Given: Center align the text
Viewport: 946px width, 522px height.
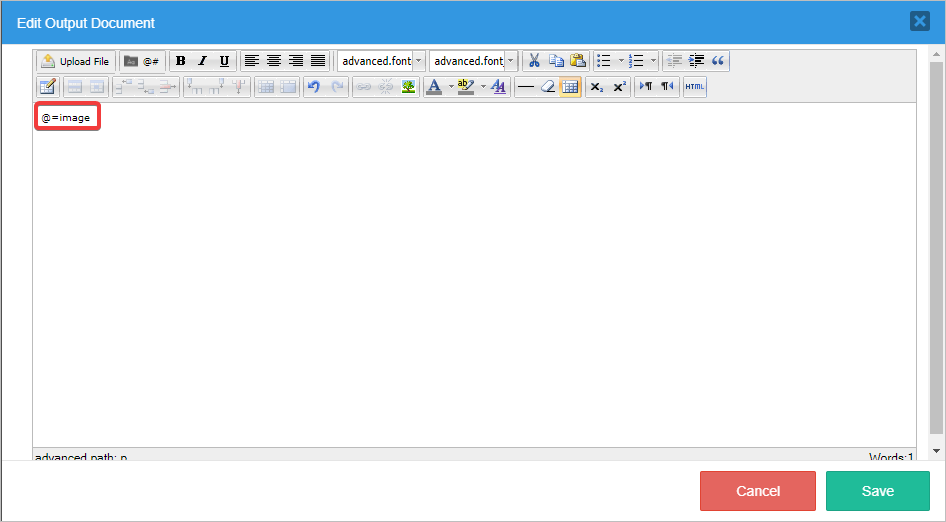Looking at the screenshot, I should [x=273, y=61].
